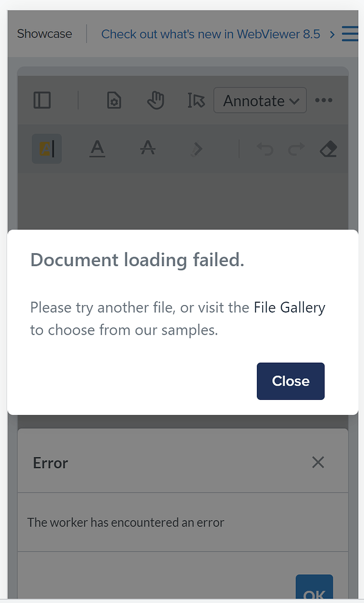
Task: Select the squiggly annotation tool
Action: point(197,149)
